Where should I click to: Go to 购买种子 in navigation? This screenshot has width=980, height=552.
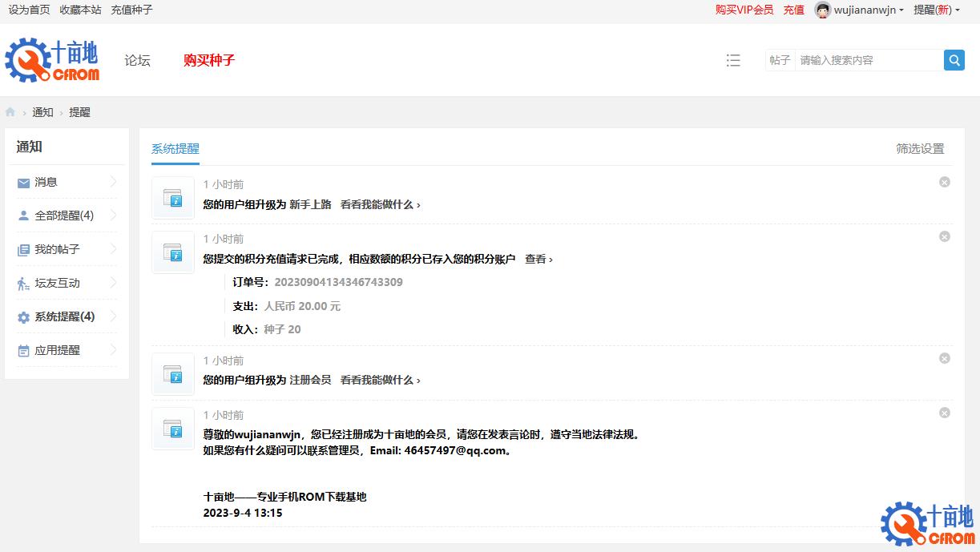pos(208,60)
